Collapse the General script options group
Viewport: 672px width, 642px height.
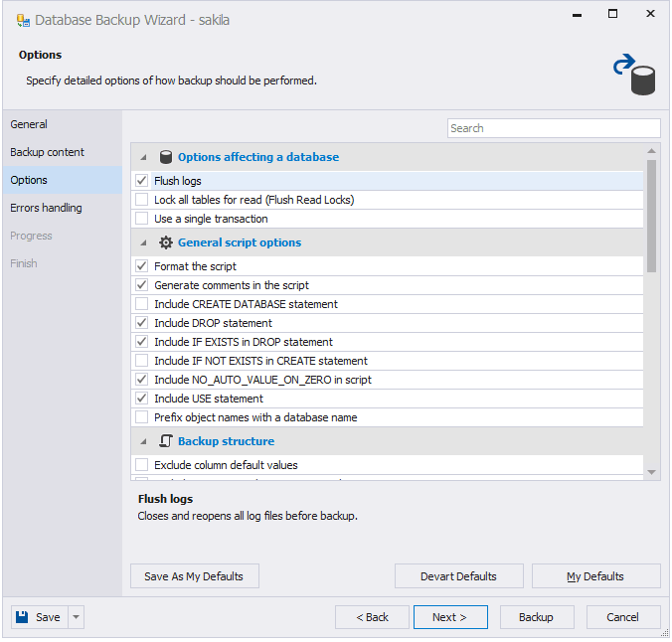click(143, 242)
